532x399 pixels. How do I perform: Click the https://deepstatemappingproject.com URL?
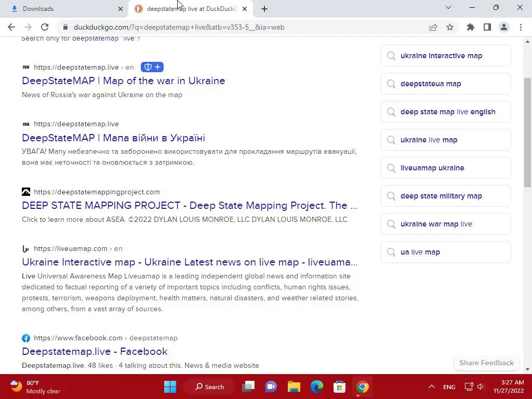[97, 192]
